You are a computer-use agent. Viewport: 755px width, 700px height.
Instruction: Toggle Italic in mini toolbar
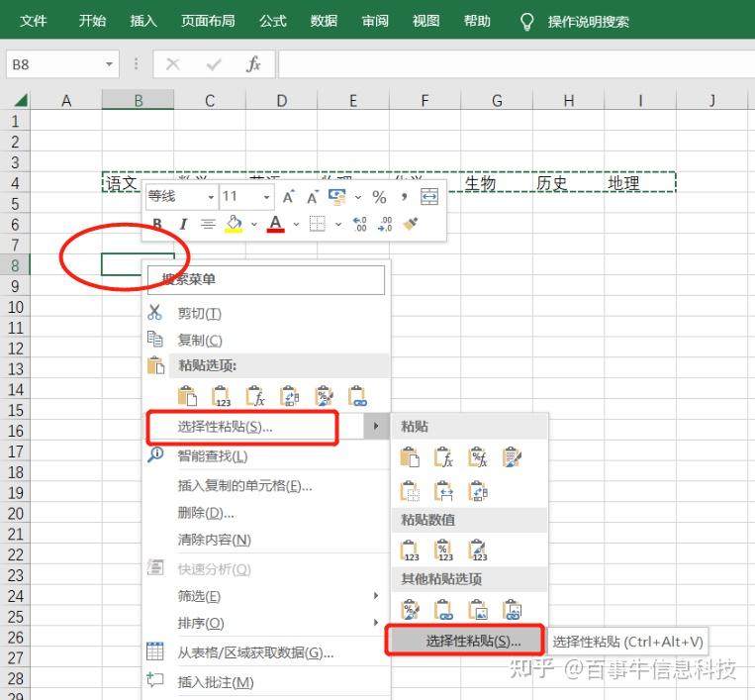[x=183, y=224]
